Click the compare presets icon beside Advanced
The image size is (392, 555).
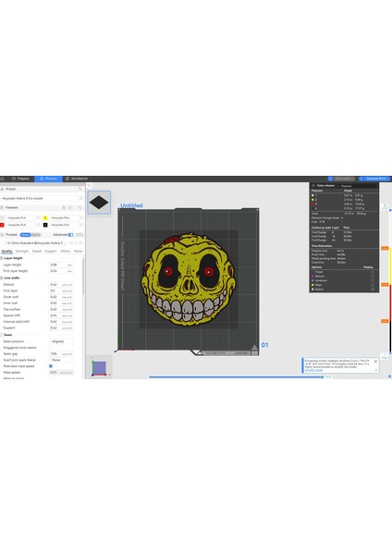tap(78, 235)
